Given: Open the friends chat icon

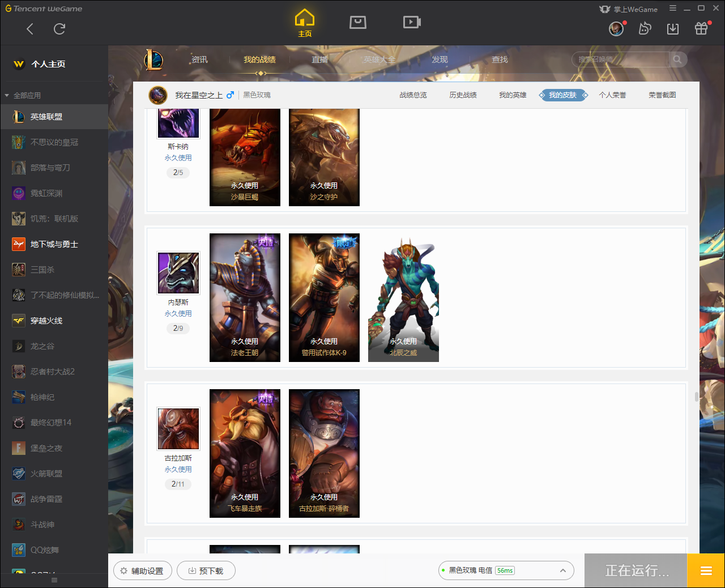Looking at the screenshot, I should (x=645, y=28).
